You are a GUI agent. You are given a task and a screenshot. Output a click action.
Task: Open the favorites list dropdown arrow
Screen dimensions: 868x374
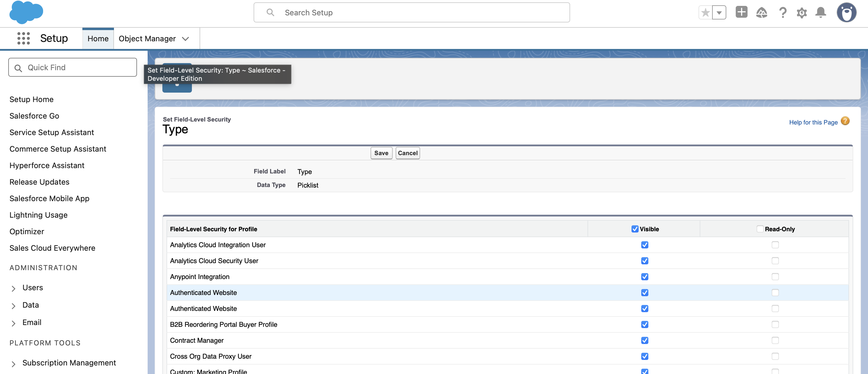tap(719, 12)
